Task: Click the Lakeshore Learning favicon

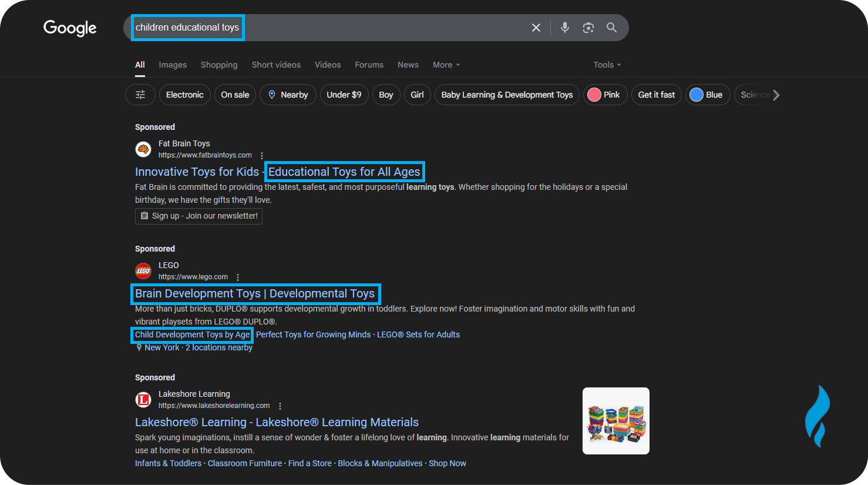Action: 143,400
